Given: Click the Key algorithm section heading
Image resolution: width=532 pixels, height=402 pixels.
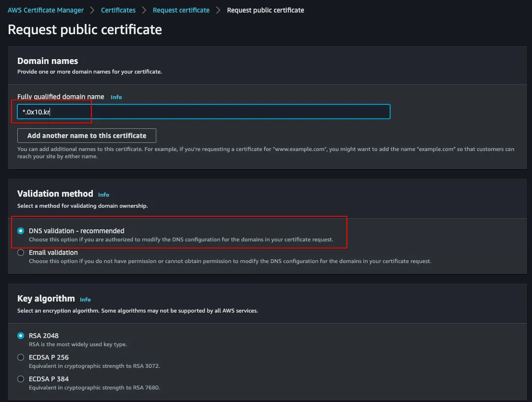Looking at the screenshot, I should tap(46, 299).
